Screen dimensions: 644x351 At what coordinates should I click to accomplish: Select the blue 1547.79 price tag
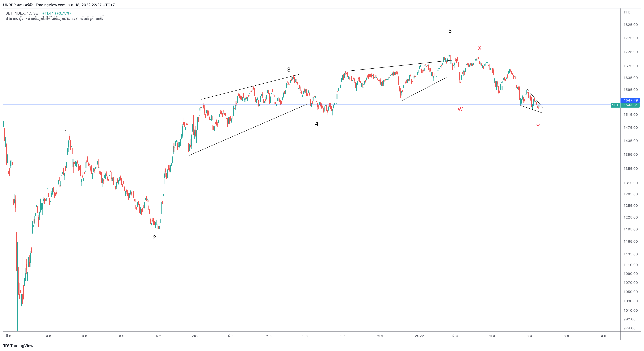pyautogui.click(x=630, y=100)
